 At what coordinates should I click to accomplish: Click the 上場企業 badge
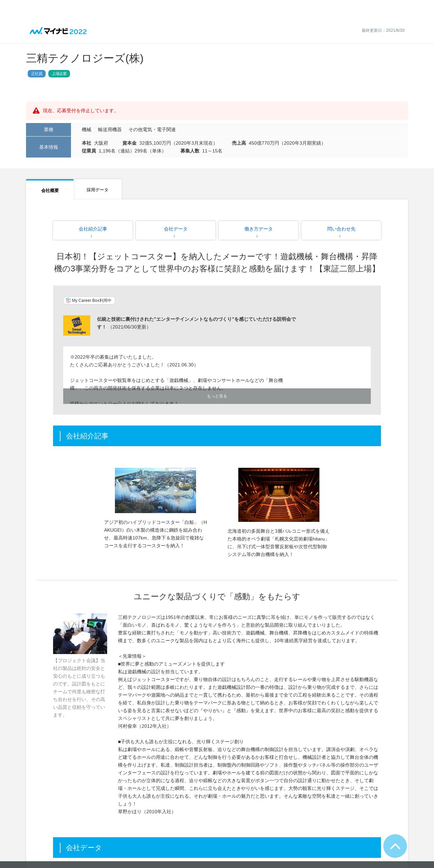(59, 74)
